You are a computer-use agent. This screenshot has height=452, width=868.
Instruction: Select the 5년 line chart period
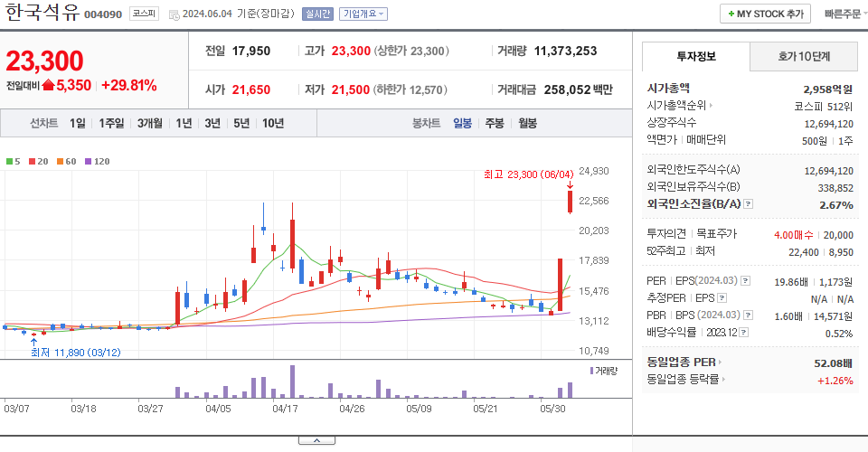click(241, 123)
